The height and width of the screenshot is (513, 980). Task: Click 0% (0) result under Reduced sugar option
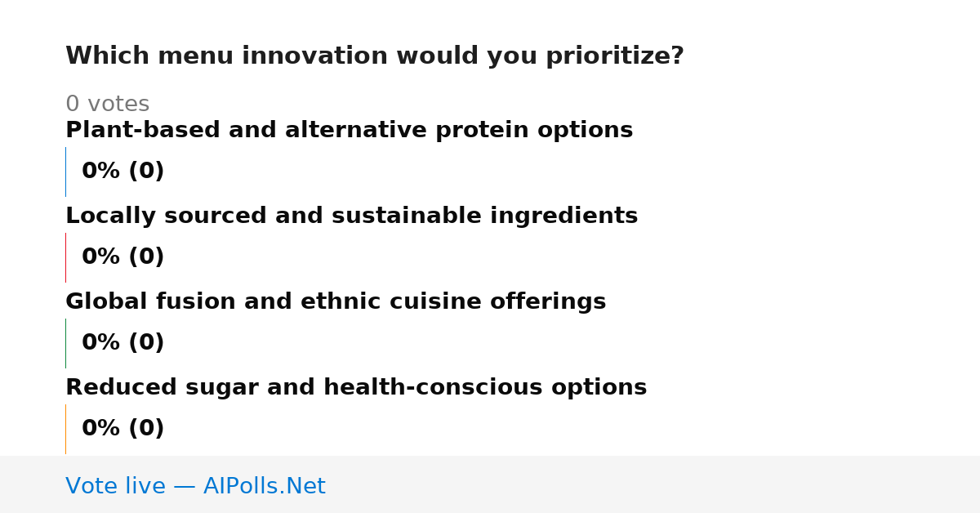click(122, 429)
